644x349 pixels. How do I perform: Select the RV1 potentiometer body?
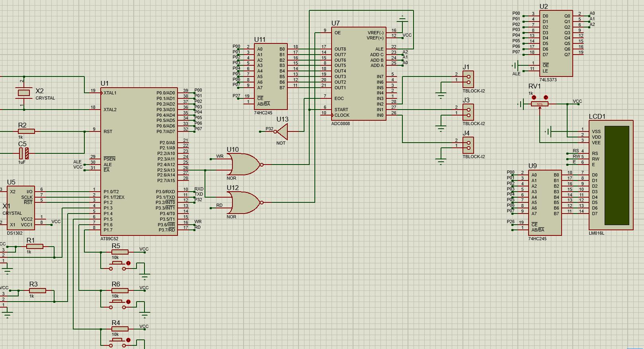pyautogui.click(x=540, y=104)
